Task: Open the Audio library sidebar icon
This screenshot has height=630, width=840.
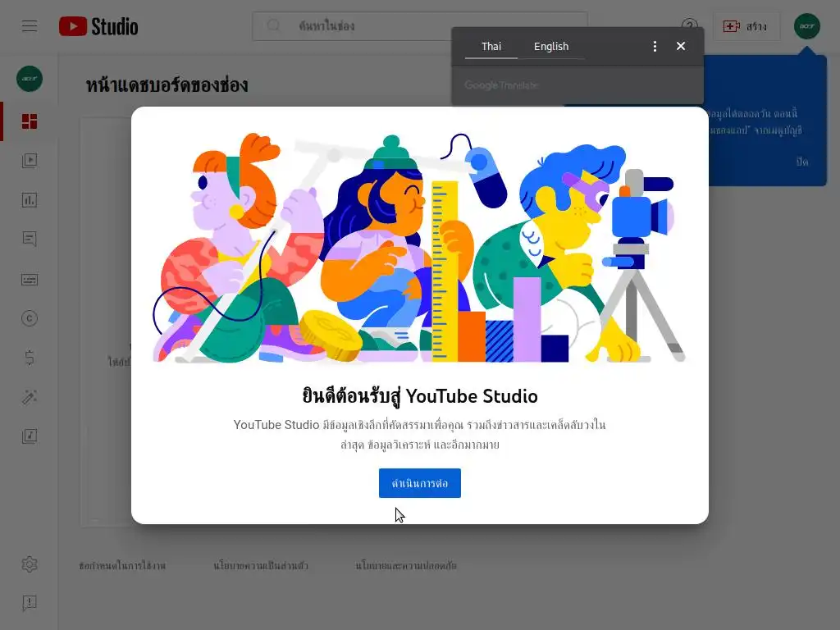Action: click(x=30, y=436)
